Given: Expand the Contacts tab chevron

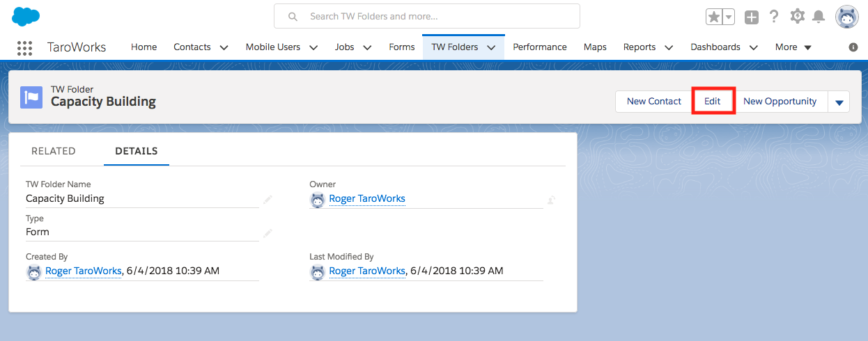Looking at the screenshot, I should pyautogui.click(x=224, y=47).
